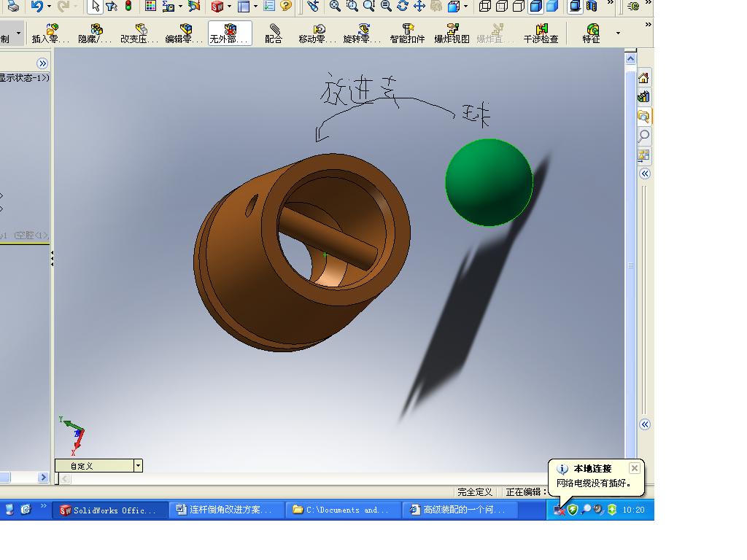Click Edit Component (编辑零...) button
This screenshot has width=747, height=560.
click(184, 34)
